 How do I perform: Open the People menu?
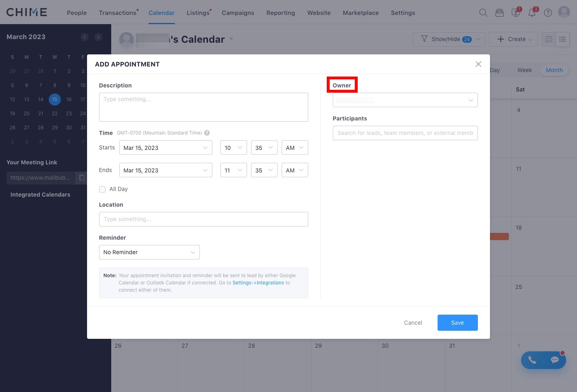[x=77, y=13]
